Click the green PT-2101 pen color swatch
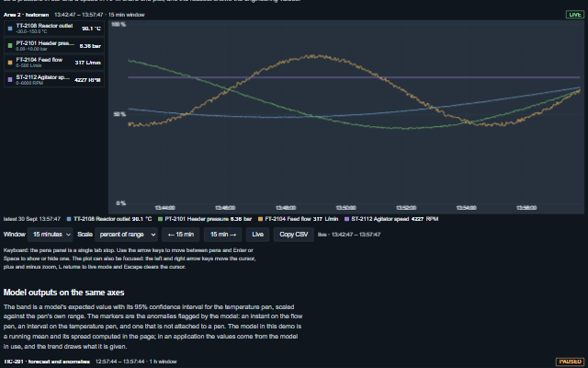Image resolution: width=588 pixels, height=368 pixels. [10, 46]
